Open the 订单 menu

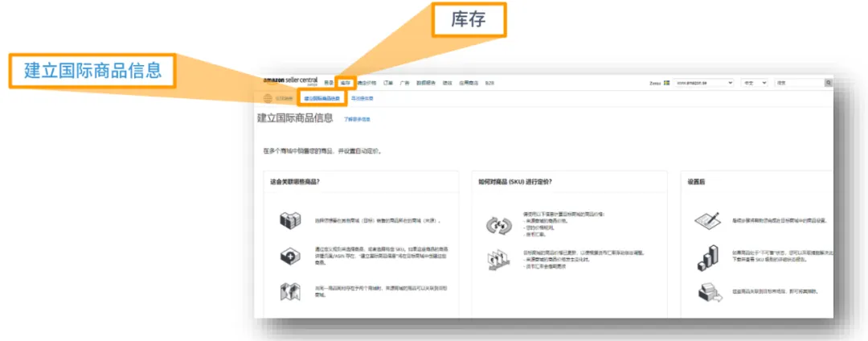[x=388, y=82]
